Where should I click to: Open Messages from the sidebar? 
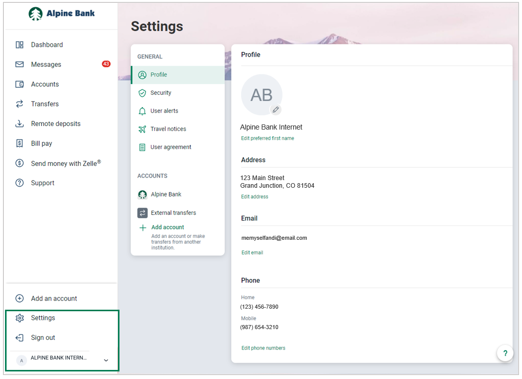pyautogui.click(x=46, y=64)
